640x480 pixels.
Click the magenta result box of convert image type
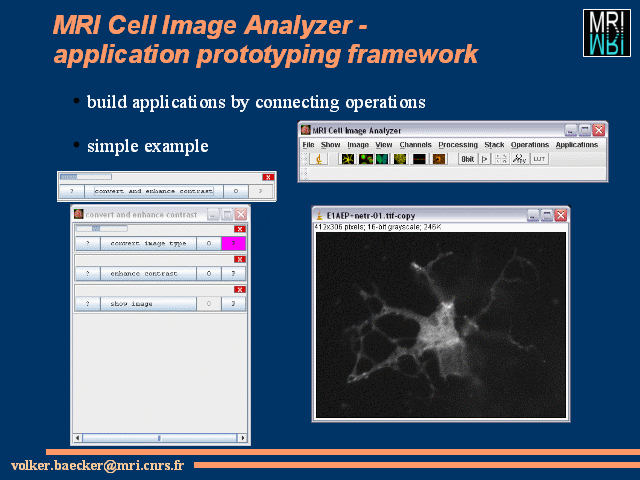click(x=233, y=243)
